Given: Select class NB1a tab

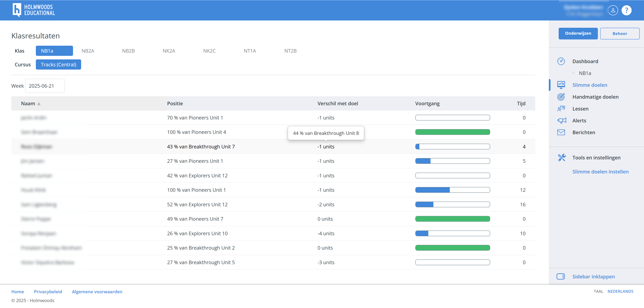Looking at the screenshot, I should (x=54, y=51).
